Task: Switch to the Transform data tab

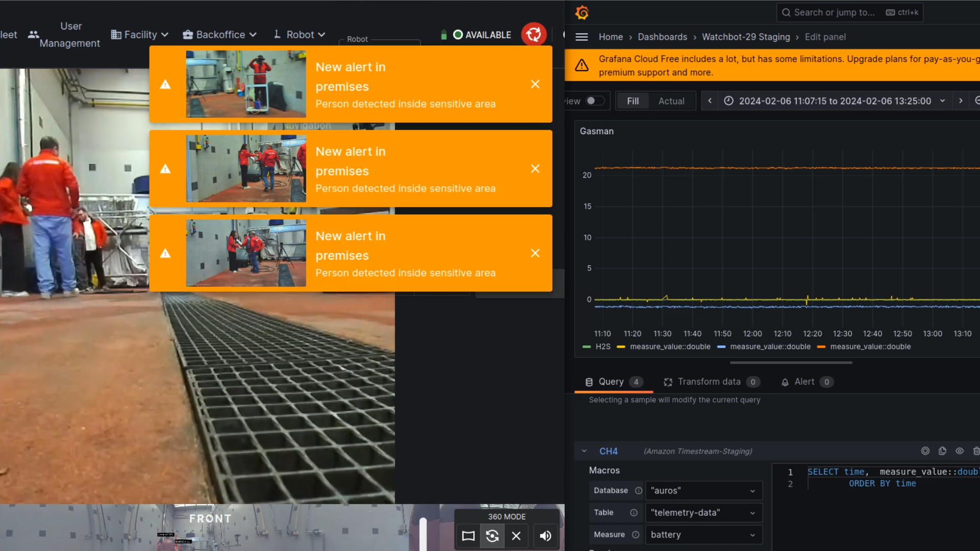Action: coord(708,382)
